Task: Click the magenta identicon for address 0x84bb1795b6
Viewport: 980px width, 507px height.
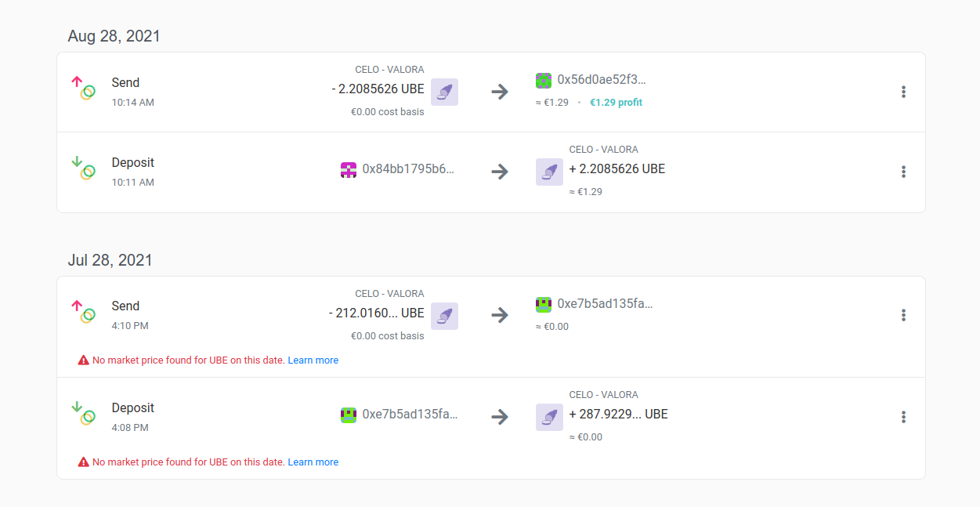Action: (349, 169)
